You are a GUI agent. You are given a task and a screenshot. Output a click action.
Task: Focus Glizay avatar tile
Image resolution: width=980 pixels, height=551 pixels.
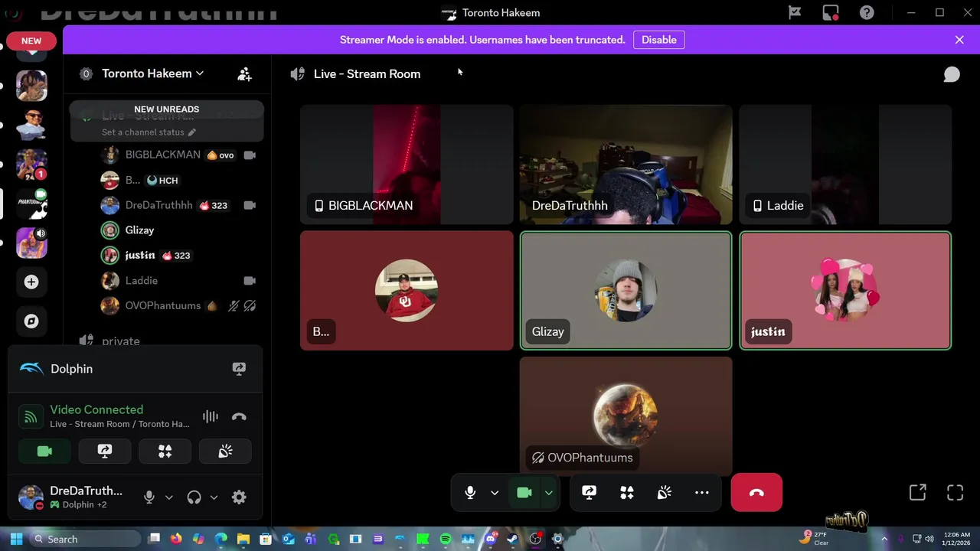coord(626,291)
